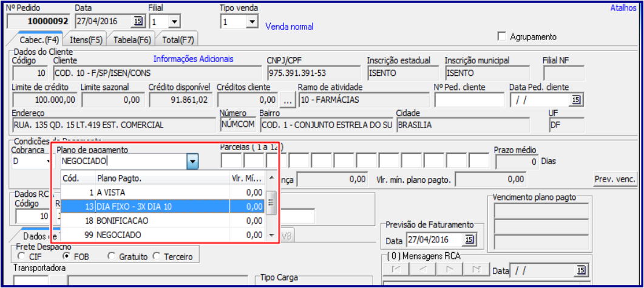Select FOB freight radio option
This screenshot has height=288, width=644.
66,256
